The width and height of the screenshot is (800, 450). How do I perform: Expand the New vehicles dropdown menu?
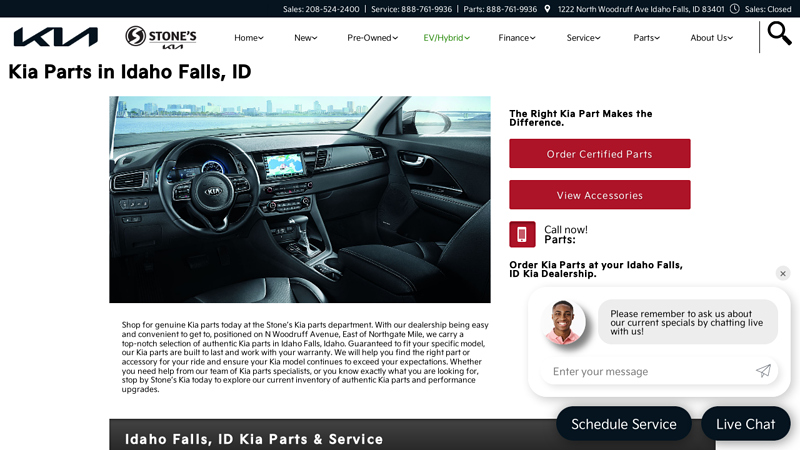pyautogui.click(x=305, y=38)
